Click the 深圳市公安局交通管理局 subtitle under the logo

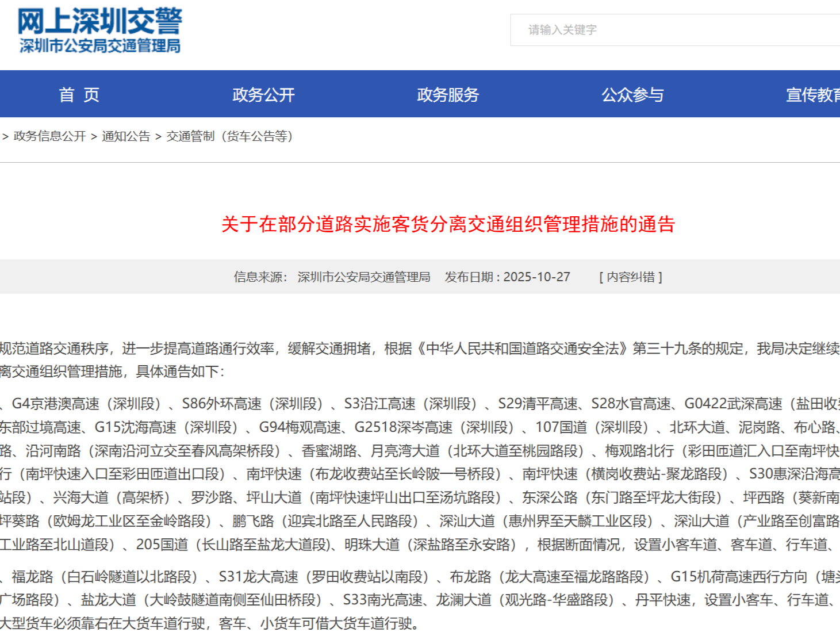coord(99,46)
